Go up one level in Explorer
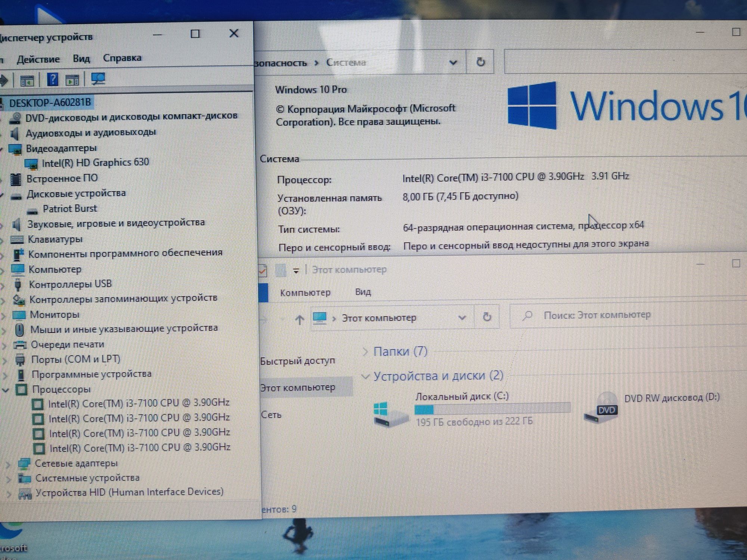The image size is (747, 560). [x=299, y=319]
